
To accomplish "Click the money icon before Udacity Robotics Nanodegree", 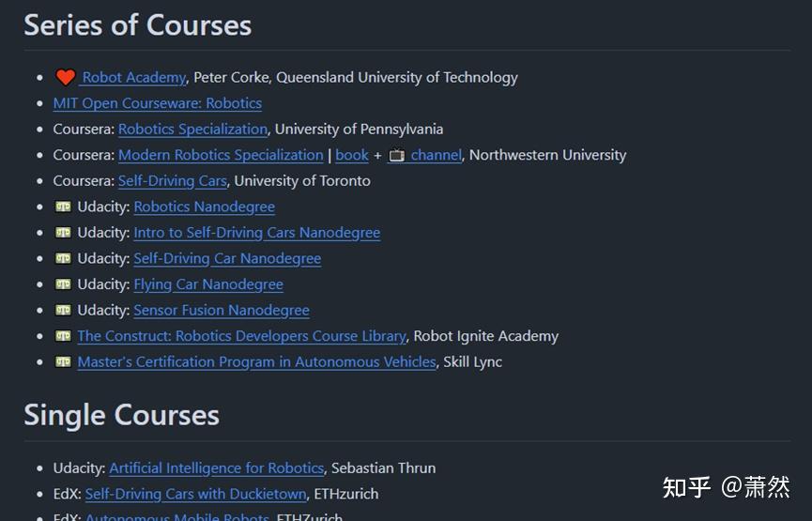I will (x=63, y=207).
